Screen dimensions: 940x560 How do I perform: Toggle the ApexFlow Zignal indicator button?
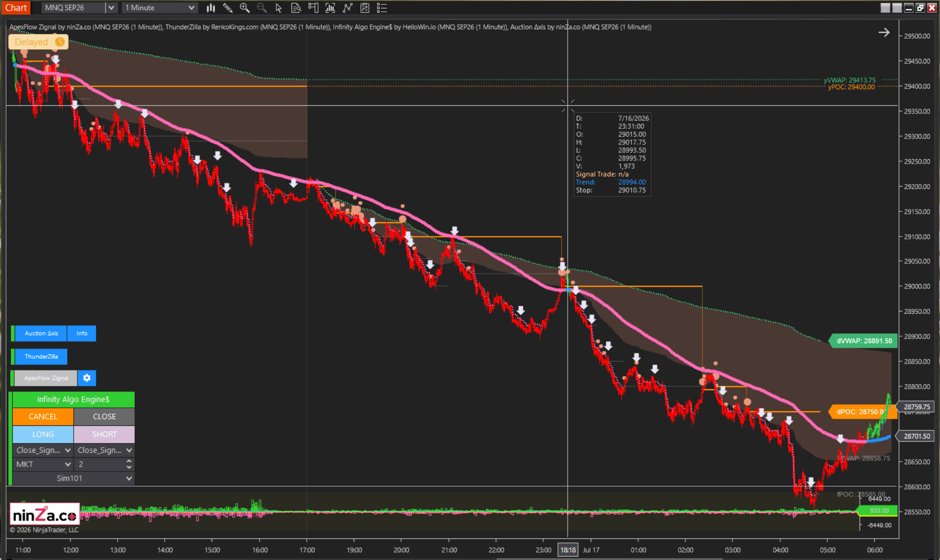(x=46, y=378)
